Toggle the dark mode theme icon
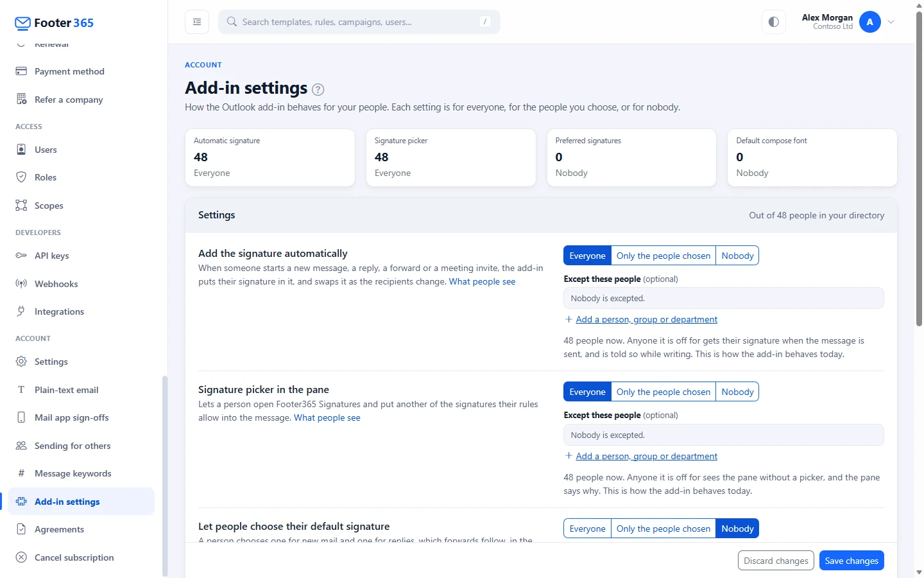 [774, 22]
